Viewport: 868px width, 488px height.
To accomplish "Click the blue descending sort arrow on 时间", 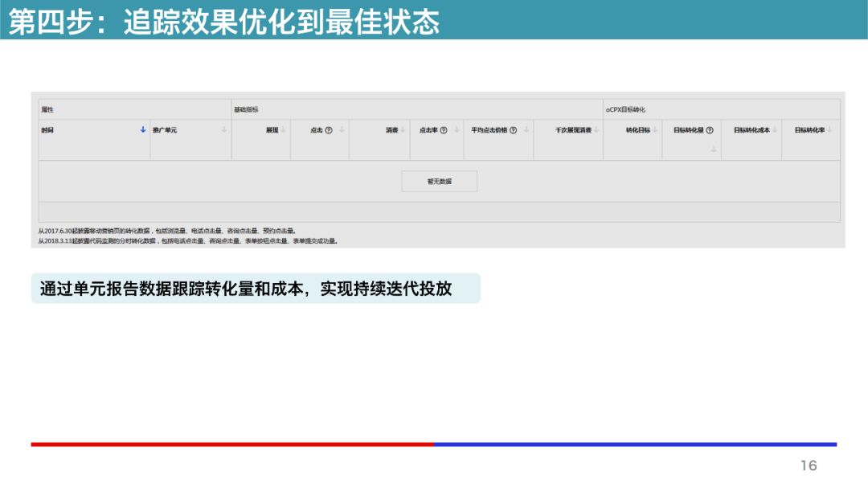I will click(142, 129).
